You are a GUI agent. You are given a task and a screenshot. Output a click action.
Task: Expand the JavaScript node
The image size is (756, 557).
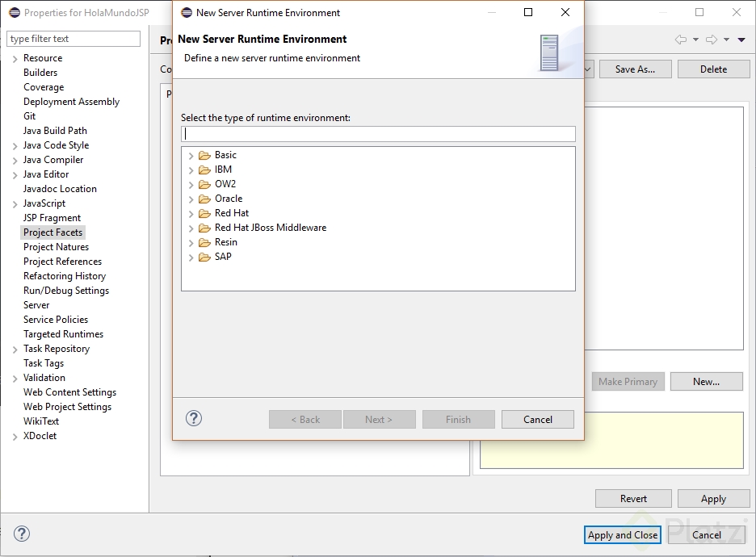[15, 203]
